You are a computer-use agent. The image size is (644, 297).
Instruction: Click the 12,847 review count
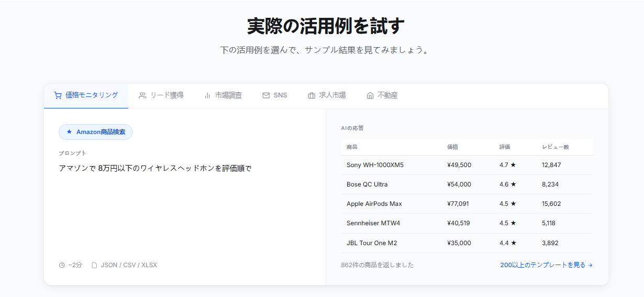(x=551, y=165)
